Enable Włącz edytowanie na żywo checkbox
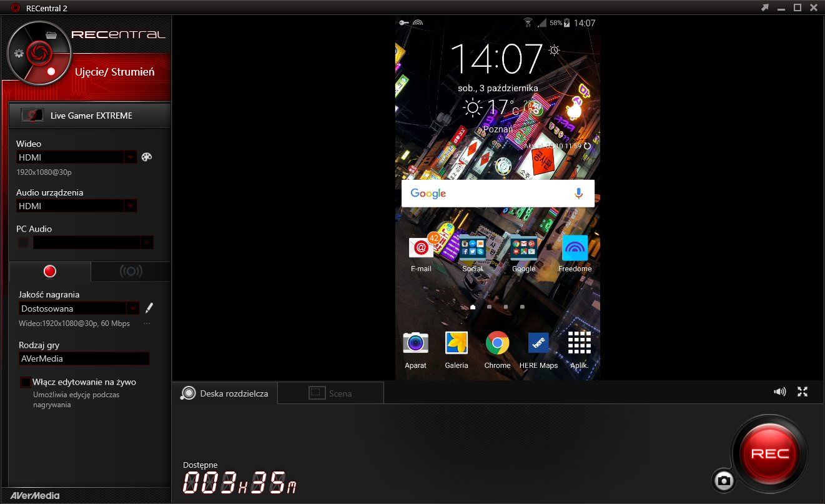 pos(26,382)
